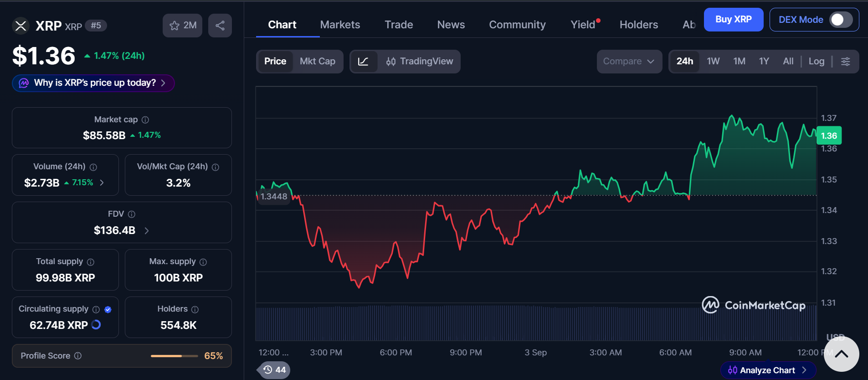Open the Compare dropdown
Screen dimensions: 868x380
(629, 62)
